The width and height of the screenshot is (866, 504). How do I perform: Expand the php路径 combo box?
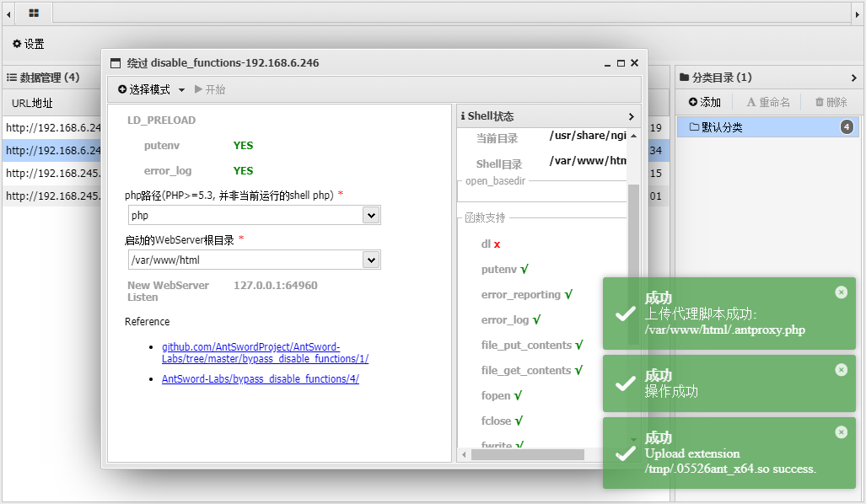370,216
